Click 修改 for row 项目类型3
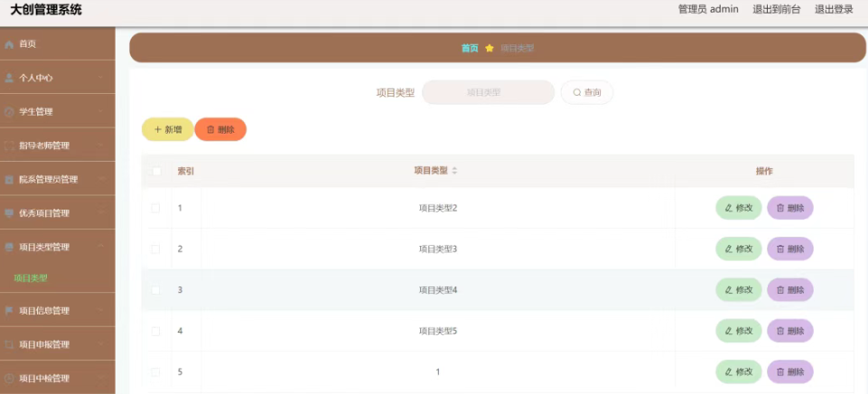This screenshot has height=394, width=868. 739,249
